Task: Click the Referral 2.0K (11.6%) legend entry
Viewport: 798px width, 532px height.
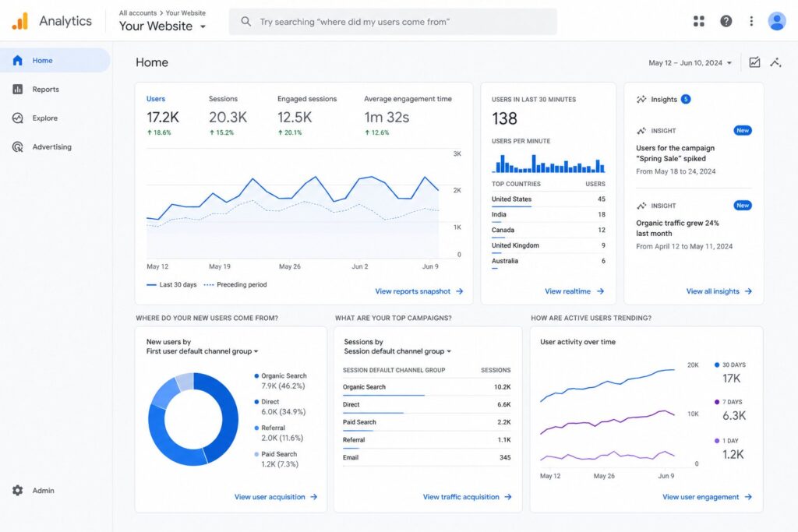Action: click(x=279, y=433)
